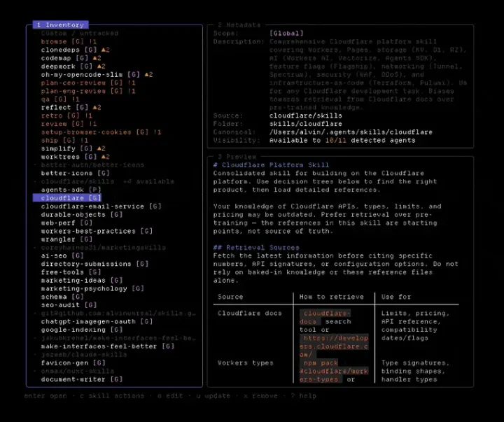Collapse the git@github.com:alvinunreal/skills group header
This screenshot has width=504, height=422.
point(114,314)
